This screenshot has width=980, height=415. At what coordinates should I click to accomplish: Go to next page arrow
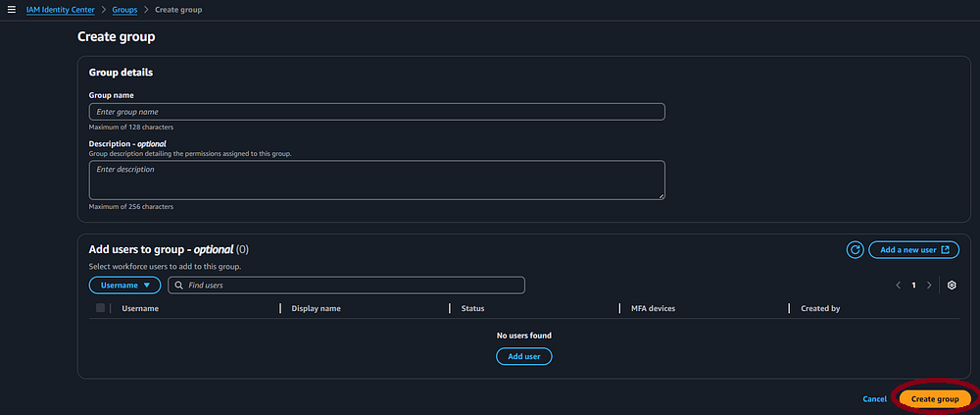click(x=929, y=285)
